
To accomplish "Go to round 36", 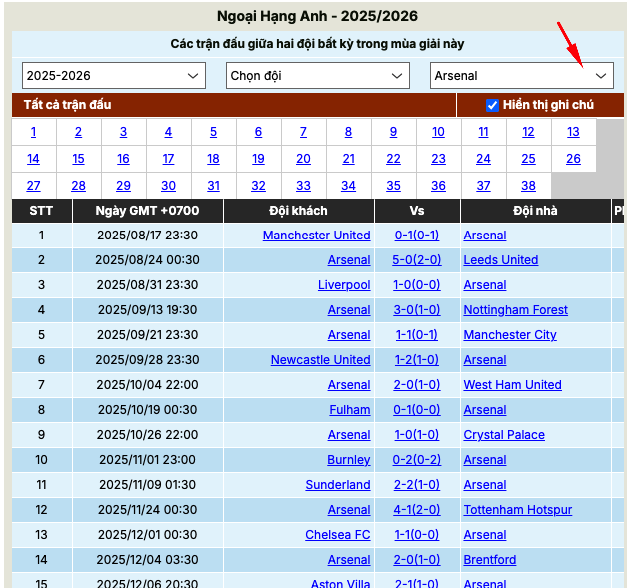I will [x=438, y=186].
